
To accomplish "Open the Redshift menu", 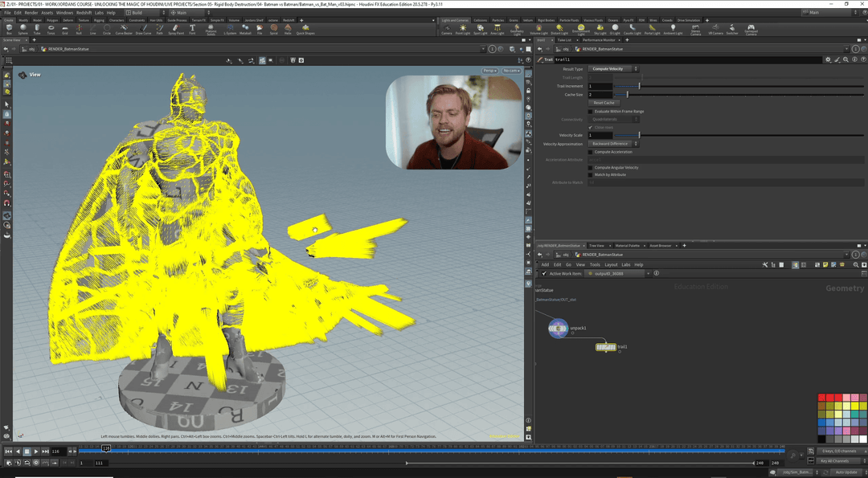I will [84, 13].
